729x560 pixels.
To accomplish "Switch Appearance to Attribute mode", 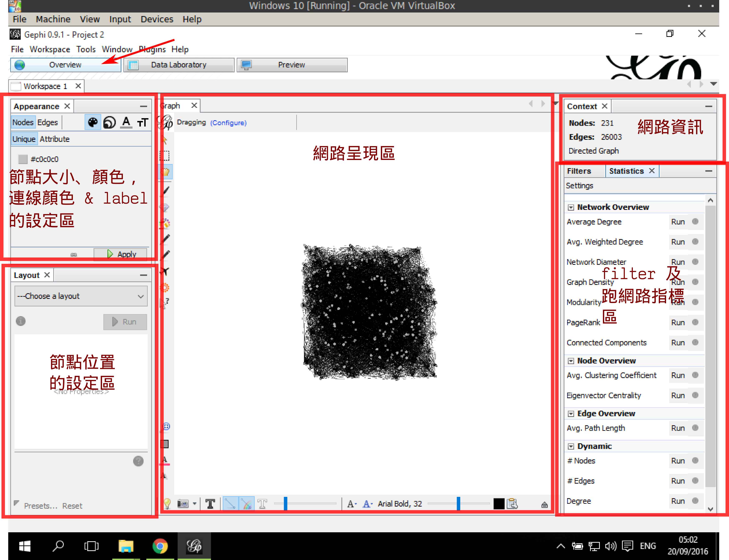I will click(55, 139).
